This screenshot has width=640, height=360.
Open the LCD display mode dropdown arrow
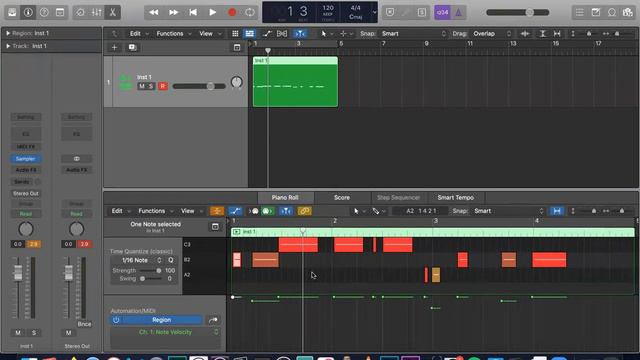tap(374, 12)
